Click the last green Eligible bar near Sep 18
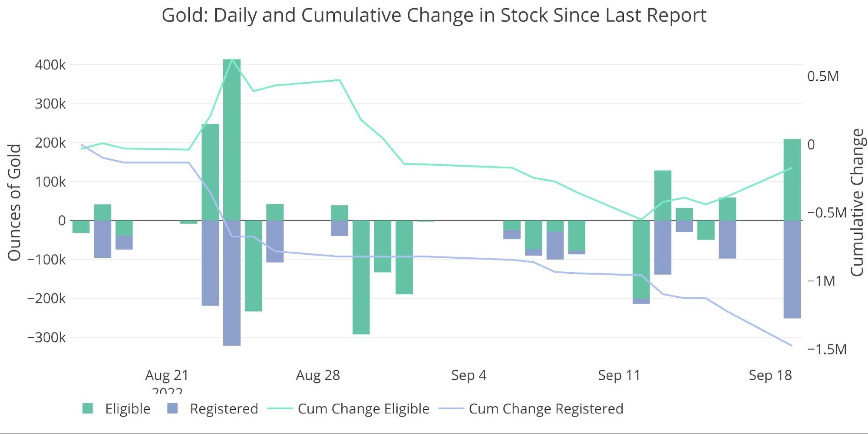The width and height of the screenshot is (868, 434). [792, 180]
